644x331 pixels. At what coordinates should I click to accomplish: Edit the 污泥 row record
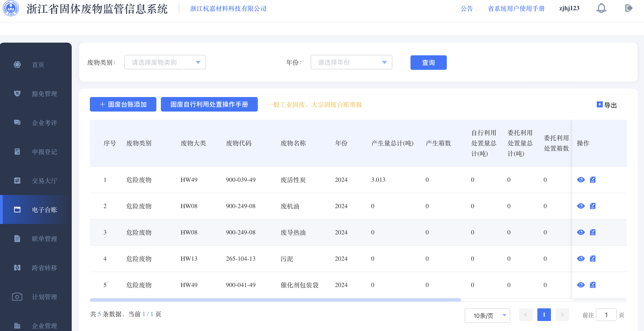pos(592,258)
